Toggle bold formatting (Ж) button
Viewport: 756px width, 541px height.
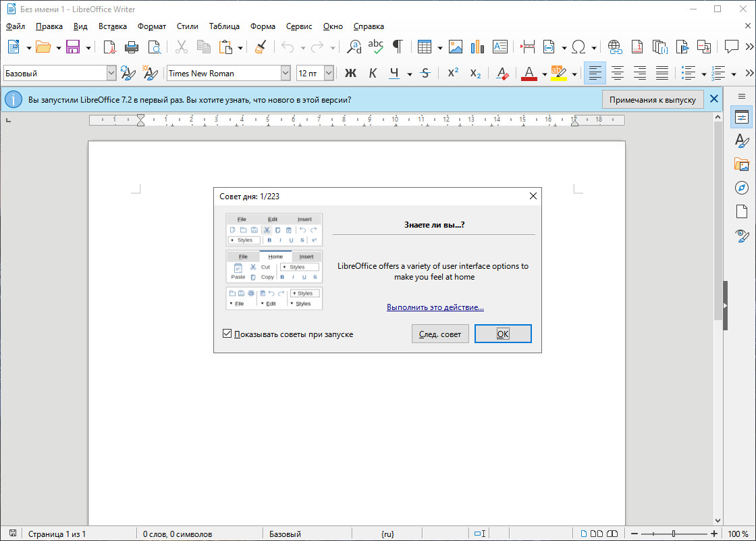(x=350, y=73)
